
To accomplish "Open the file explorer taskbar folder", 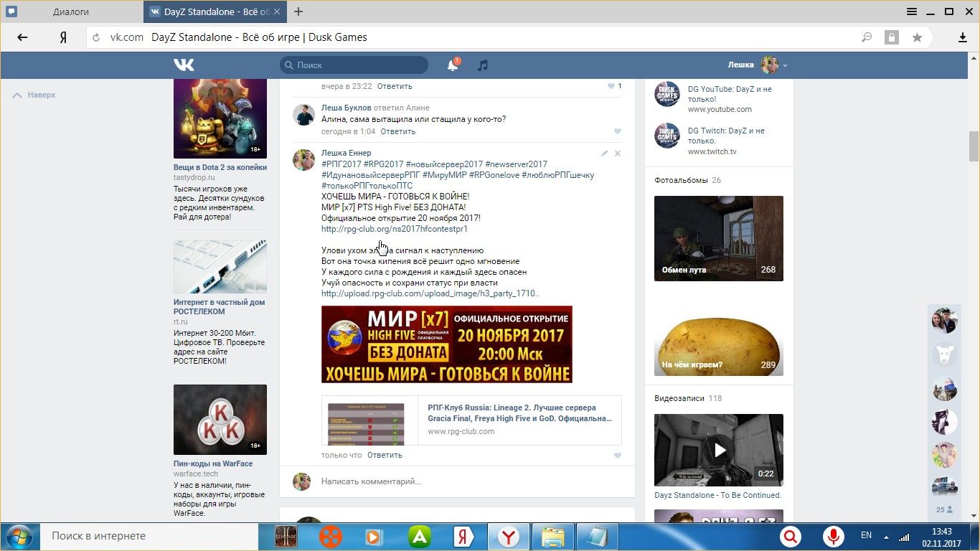I will (552, 536).
